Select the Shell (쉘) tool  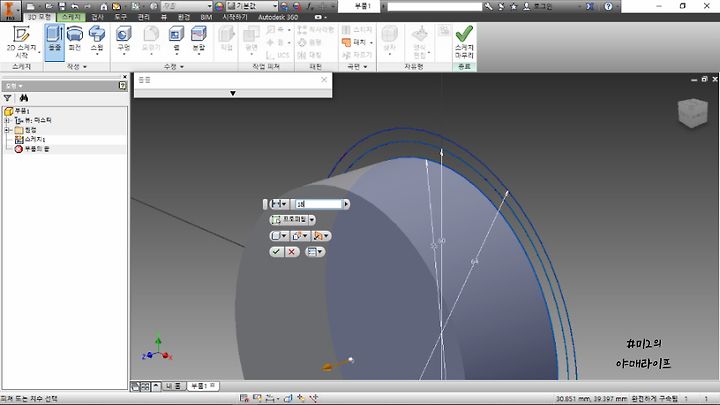click(x=176, y=39)
